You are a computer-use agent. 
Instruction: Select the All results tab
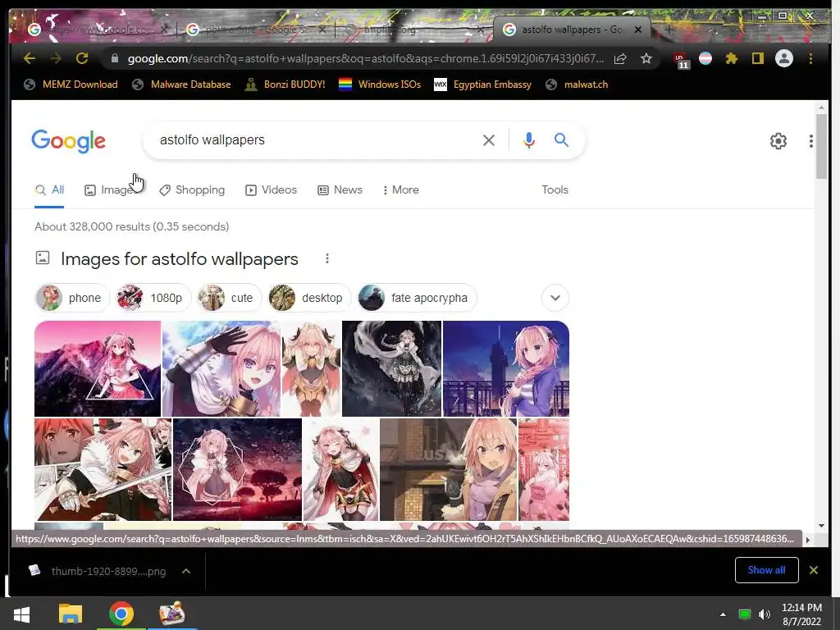(49, 190)
